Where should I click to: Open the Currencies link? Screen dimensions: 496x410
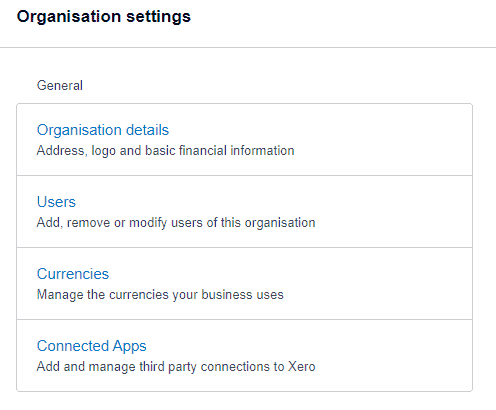point(73,274)
